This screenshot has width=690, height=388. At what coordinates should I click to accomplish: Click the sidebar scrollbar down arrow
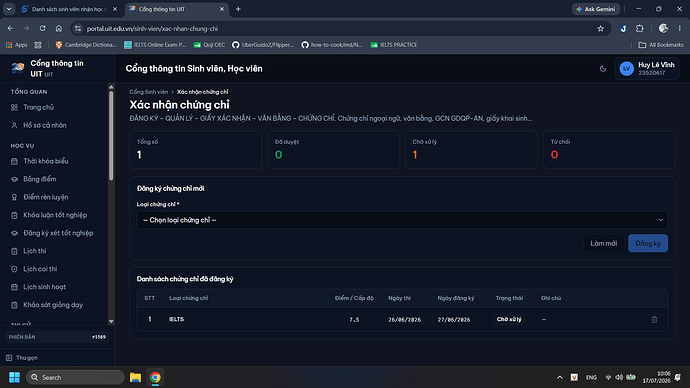click(x=111, y=322)
